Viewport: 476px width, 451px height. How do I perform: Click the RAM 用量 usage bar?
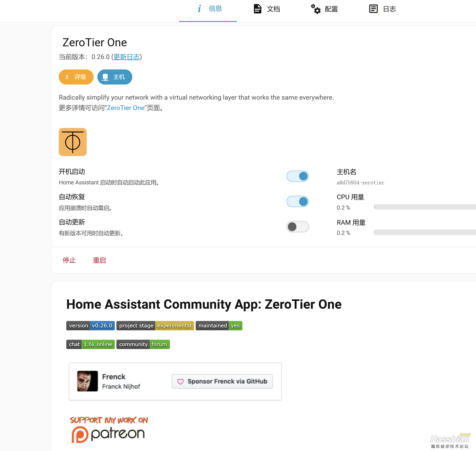coord(425,232)
